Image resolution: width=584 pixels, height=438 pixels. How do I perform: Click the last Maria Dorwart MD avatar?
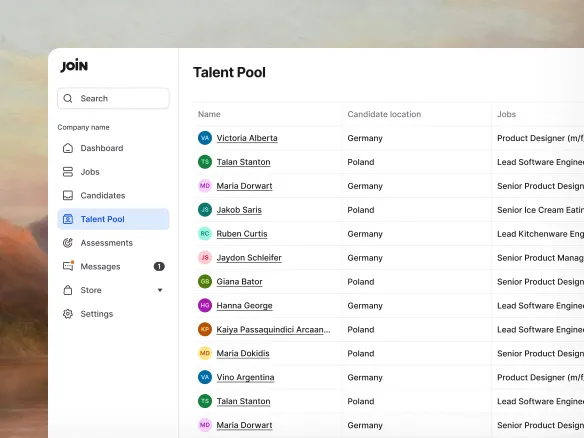[205, 425]
